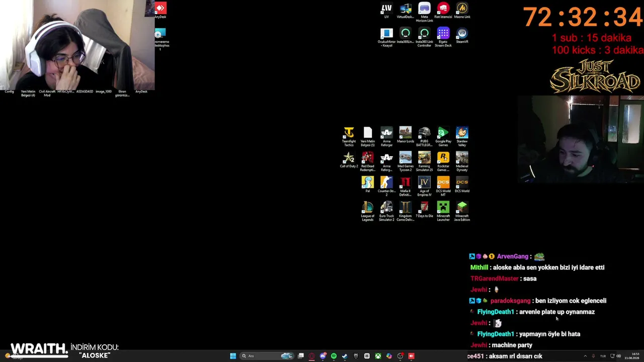The height and width of the screenshot is (362, 644).
Task: Open Meta Horizon Link
Action: click(424, 13)
